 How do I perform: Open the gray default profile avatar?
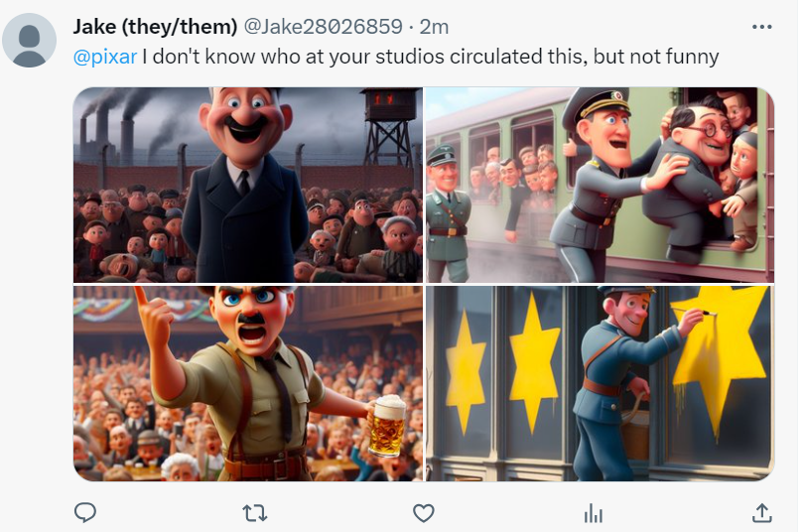(x=29, y=41)
